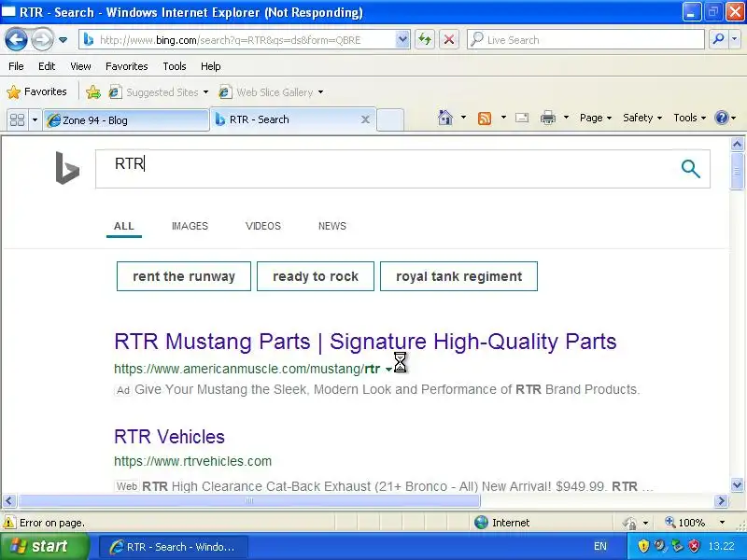
Task: Click the blue Help question mark icon
Action: coord(722,118)
